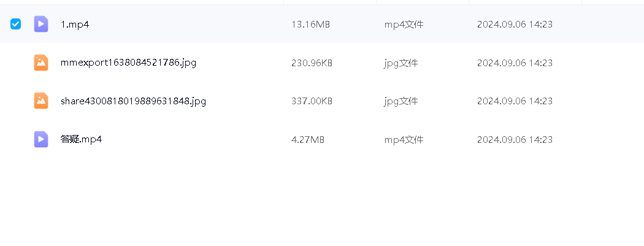
Task: Click the image icon for mmexport1638084521786.jpg
Action: tap(41, 63)
